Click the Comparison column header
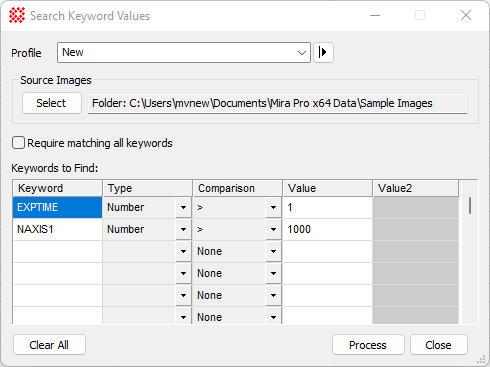The width and height of the screenshot is (490, 367). tap(237, 188)
